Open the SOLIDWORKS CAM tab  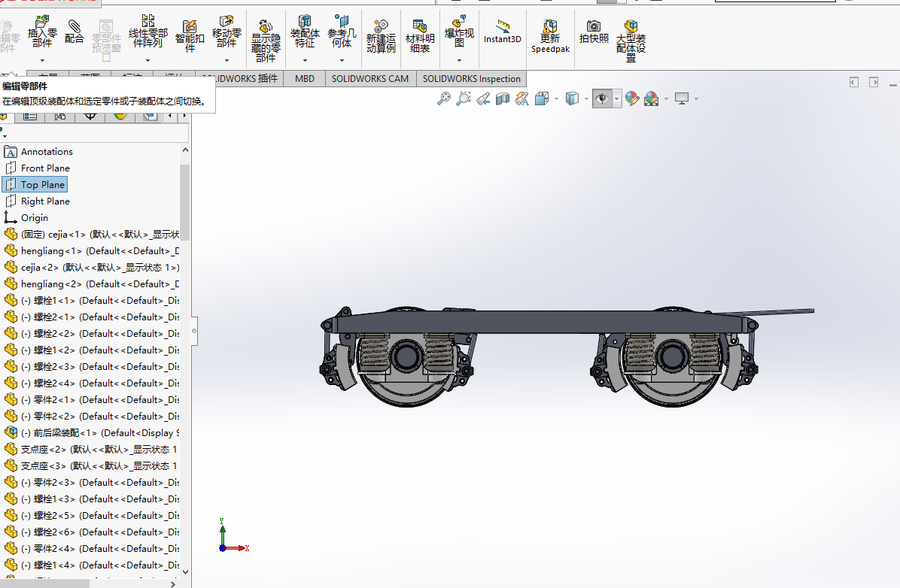pos(370,79)
